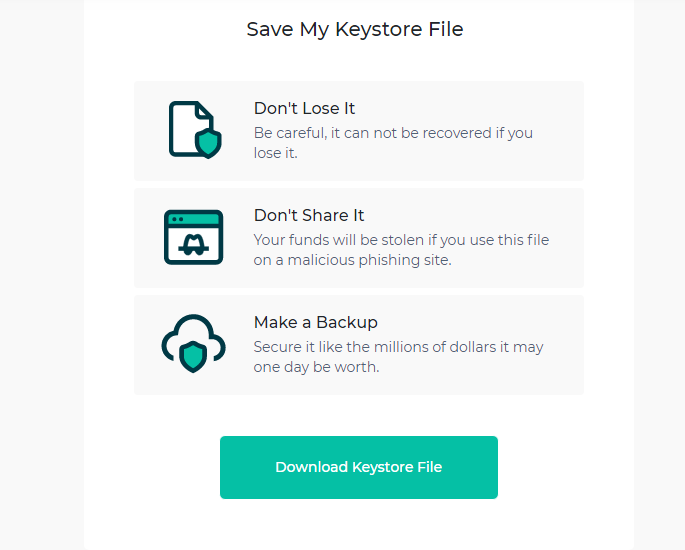Select the green shield under the cloud
The image size is (685, 550).
pos(193,357)
